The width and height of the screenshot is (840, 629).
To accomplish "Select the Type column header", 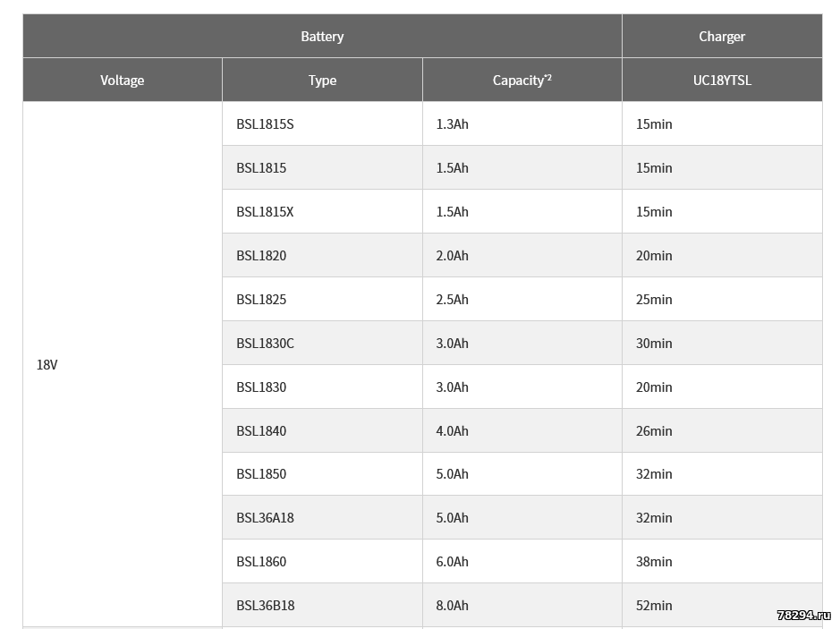I will click(322, 81).
